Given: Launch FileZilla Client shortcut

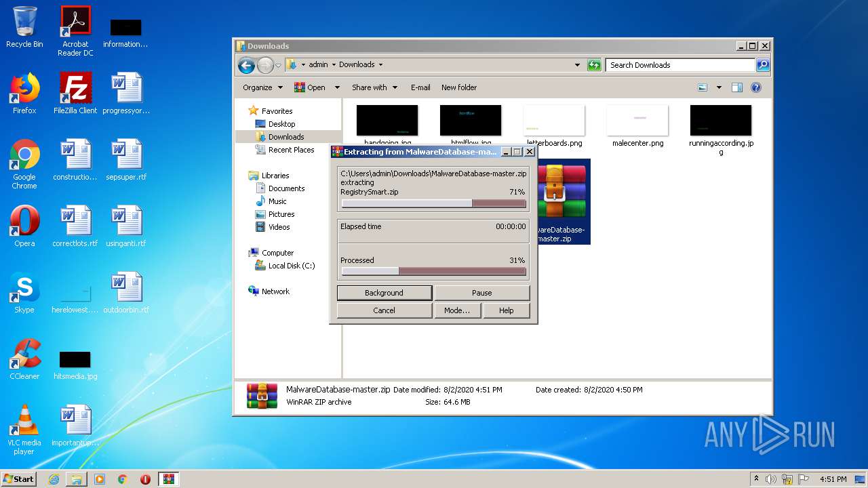Looking at the screenshot, I should tap(75, 94).
